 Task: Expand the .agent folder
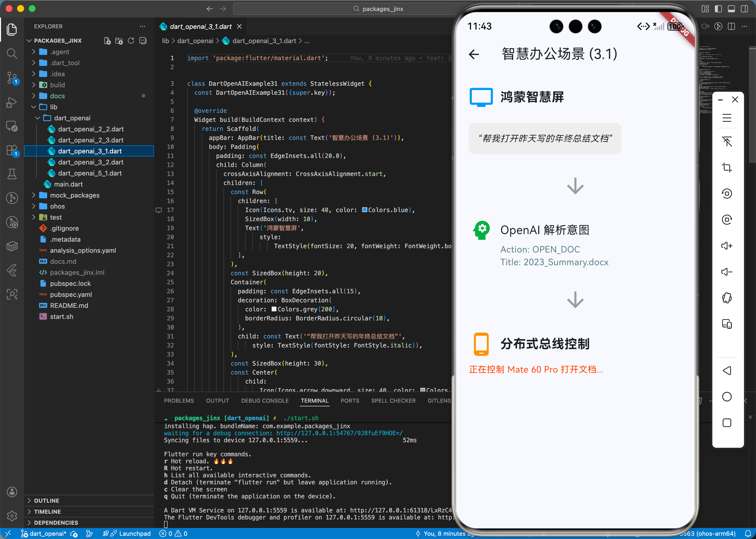tap(89, 52)
